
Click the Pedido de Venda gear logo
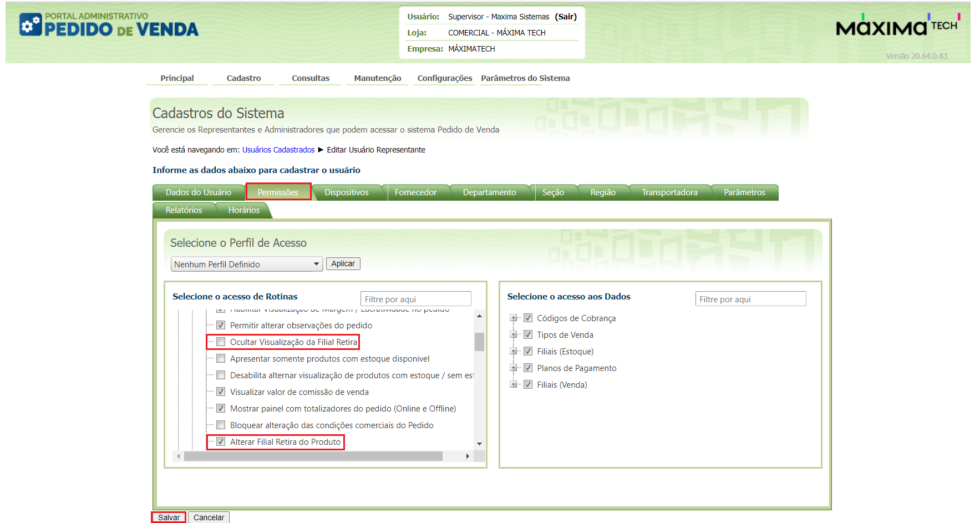click(x=31, y=24)
